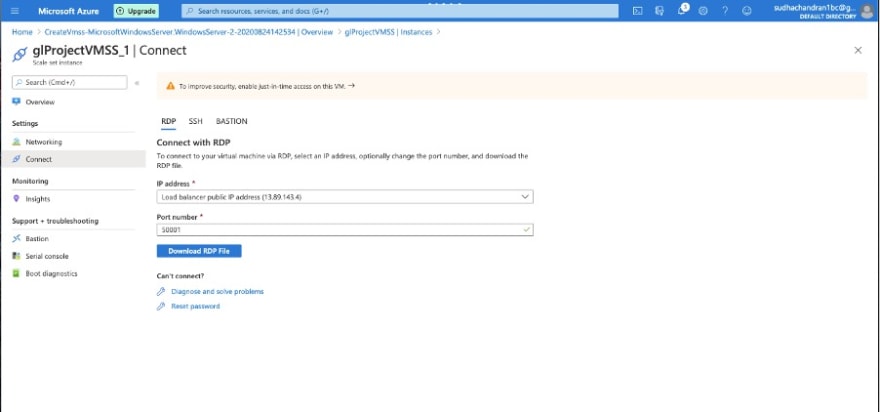Open Diagnose and solve problems link

click(x=217, y=291)
